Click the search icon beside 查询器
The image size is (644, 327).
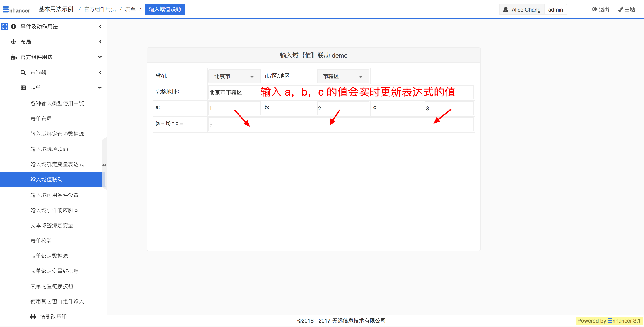[x=23, y=73]
